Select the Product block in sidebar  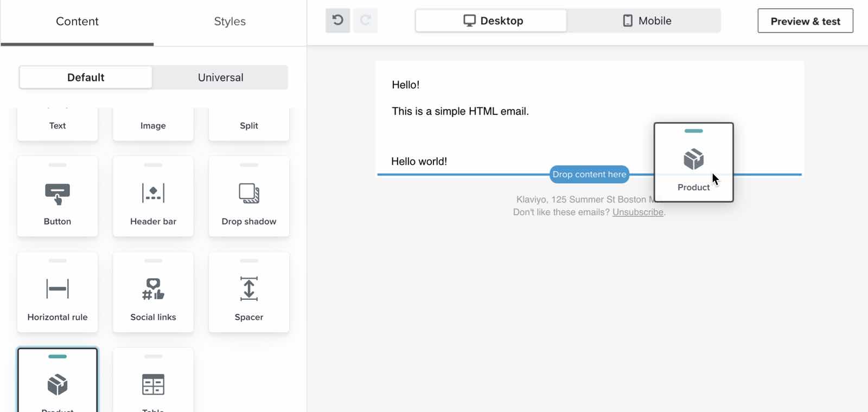tap(58, 384)
